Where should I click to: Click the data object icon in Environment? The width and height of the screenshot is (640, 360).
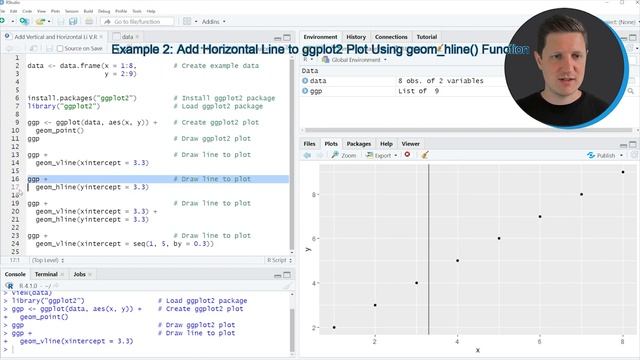(305, 81)
